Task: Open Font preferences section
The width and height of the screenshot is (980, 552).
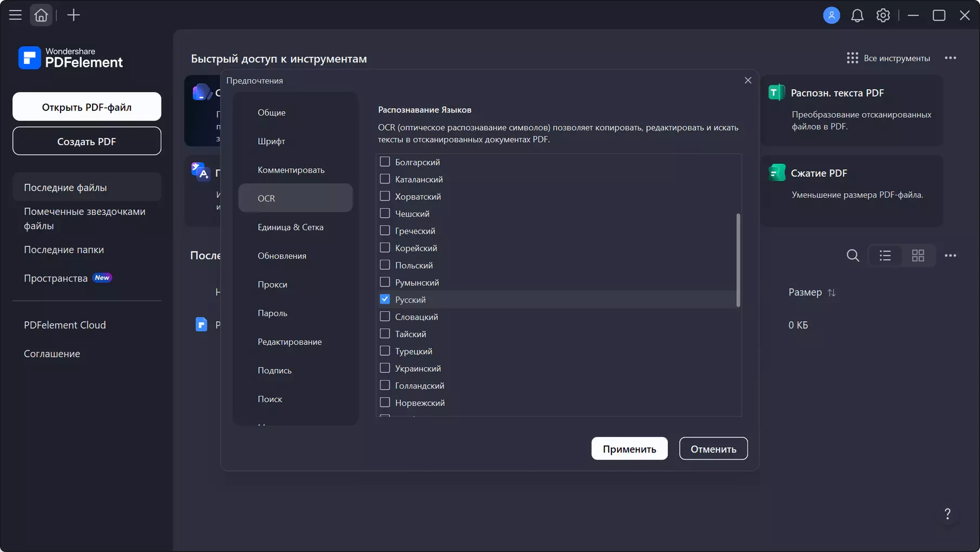Action: (x=295, y=141)
